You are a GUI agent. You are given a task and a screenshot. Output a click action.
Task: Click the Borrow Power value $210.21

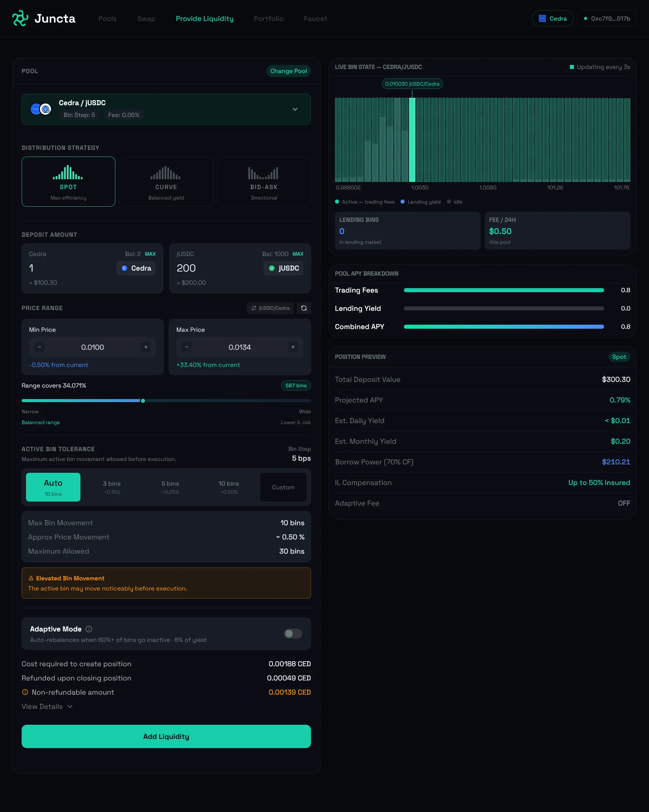[616, 462]
